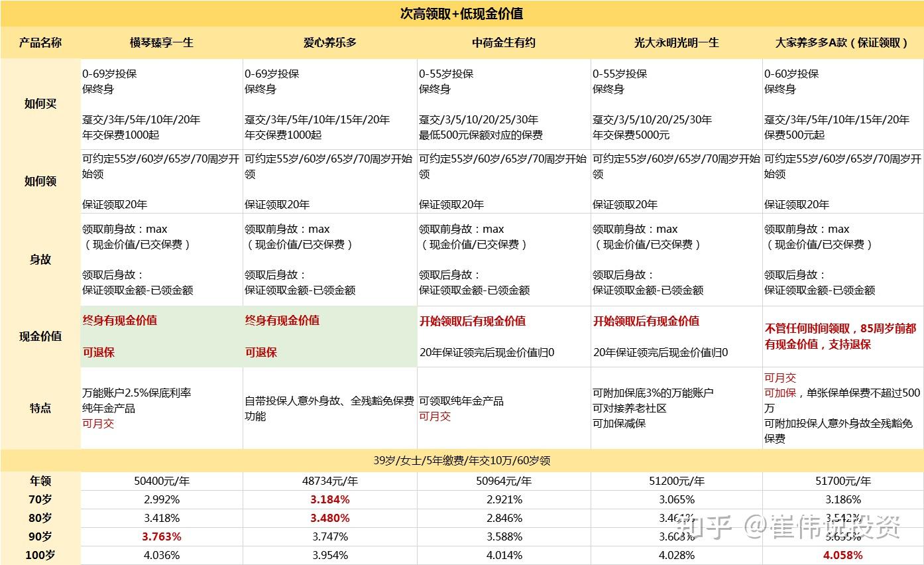Click 可附加投保人意外身故全残豁免保费 under 大家养多多

click(x=838, y=430)
